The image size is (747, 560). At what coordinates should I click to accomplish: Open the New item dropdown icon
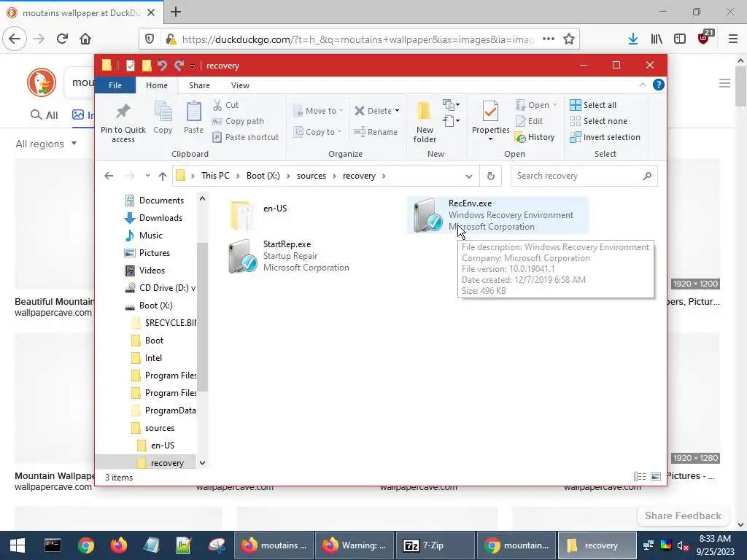(x=451, y=104)
